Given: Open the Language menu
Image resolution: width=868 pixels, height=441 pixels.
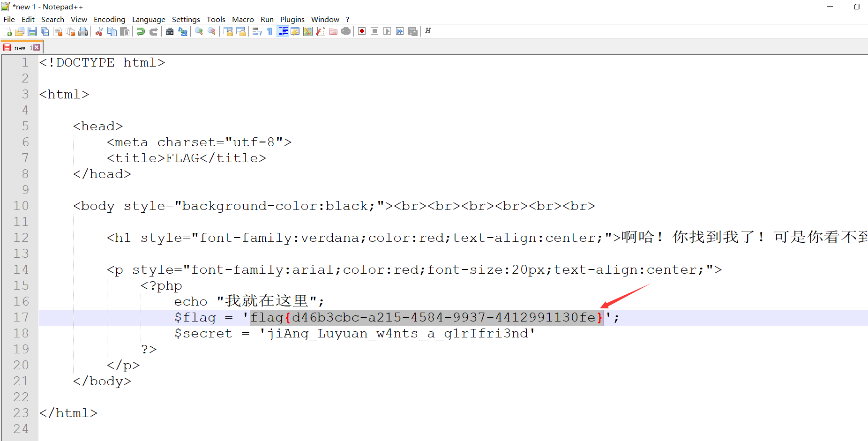Looking at the screenshot, I should [x=149, y=19].
